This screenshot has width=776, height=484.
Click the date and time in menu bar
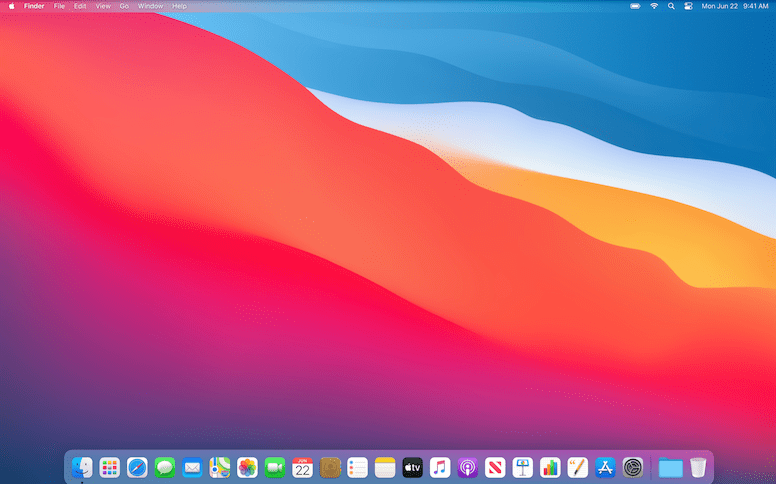point(735,6)
